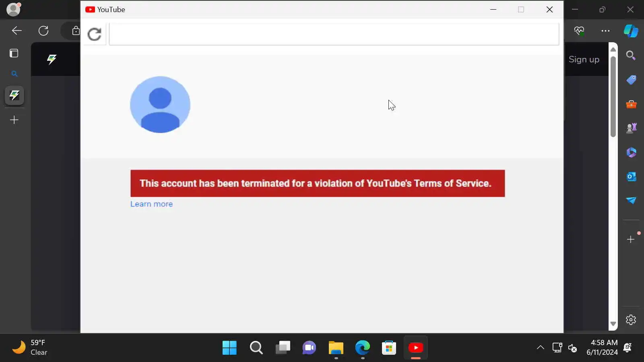Open search tabs in Edge sidebar
Screen dimensions: 644x362
coord(14,74)
